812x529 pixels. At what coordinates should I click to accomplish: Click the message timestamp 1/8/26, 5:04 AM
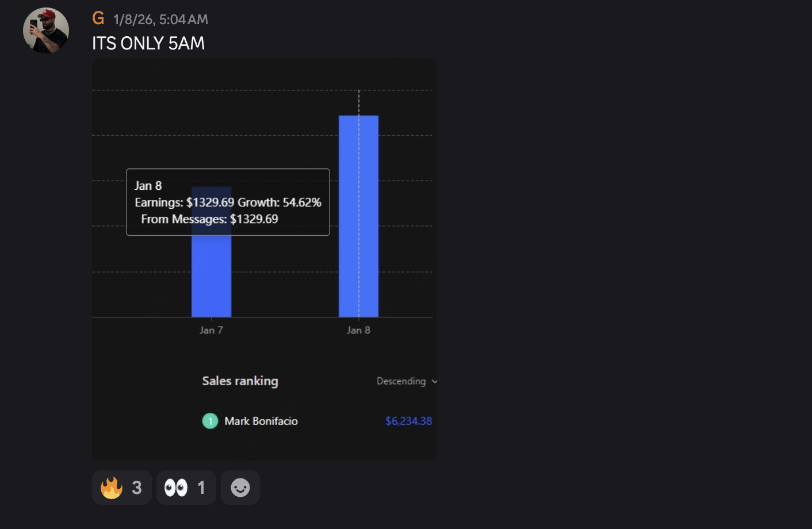[x=160, y=20]
